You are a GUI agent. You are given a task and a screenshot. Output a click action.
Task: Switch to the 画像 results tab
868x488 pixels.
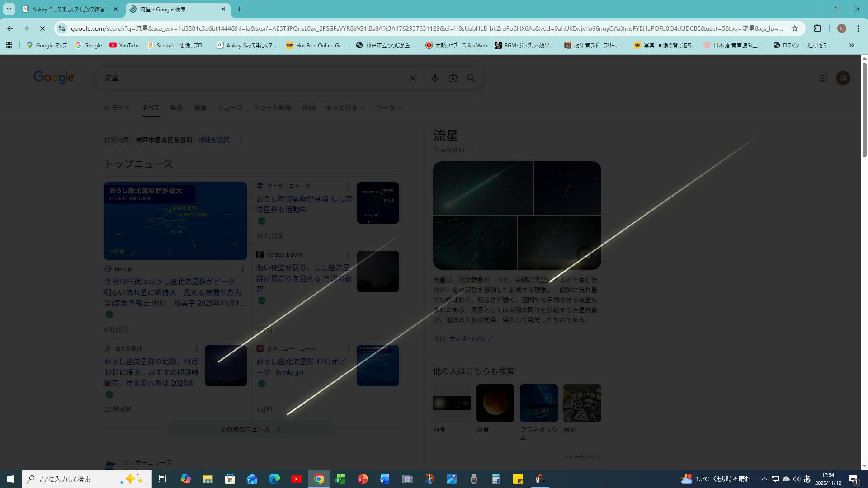tap(177, 108)
